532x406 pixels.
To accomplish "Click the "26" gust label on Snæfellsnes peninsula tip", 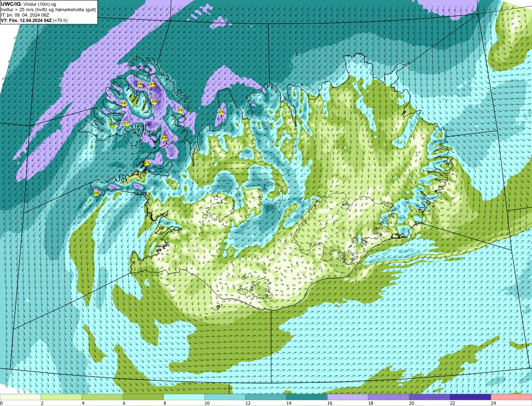I will coord(96,193).
